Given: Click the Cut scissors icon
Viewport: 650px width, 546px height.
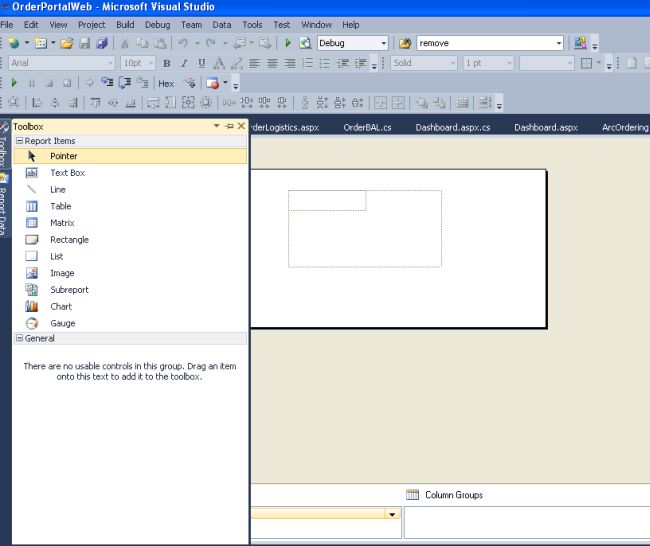Looking at the screenshot, I should [x=124, y=43].
